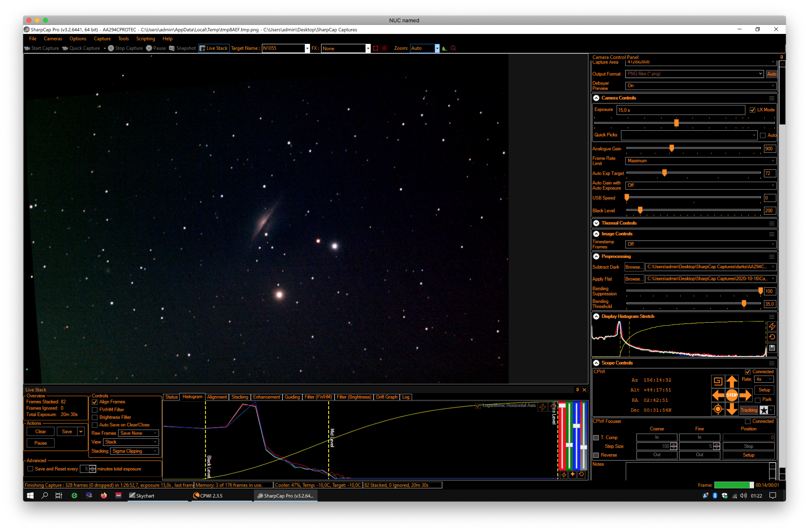Click the Tracking button in Scope Controls
This screenshot has height=532, width=809.
pos(749,410)
